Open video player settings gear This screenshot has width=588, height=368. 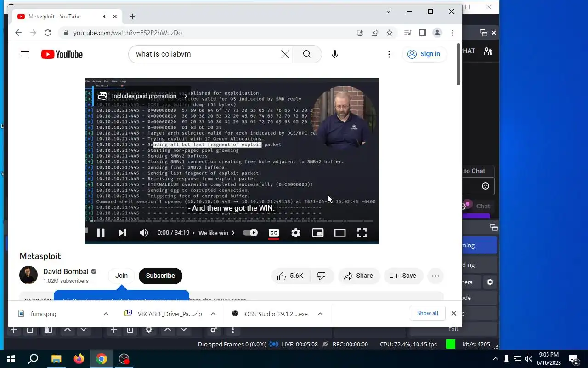[x=296, y=233]
